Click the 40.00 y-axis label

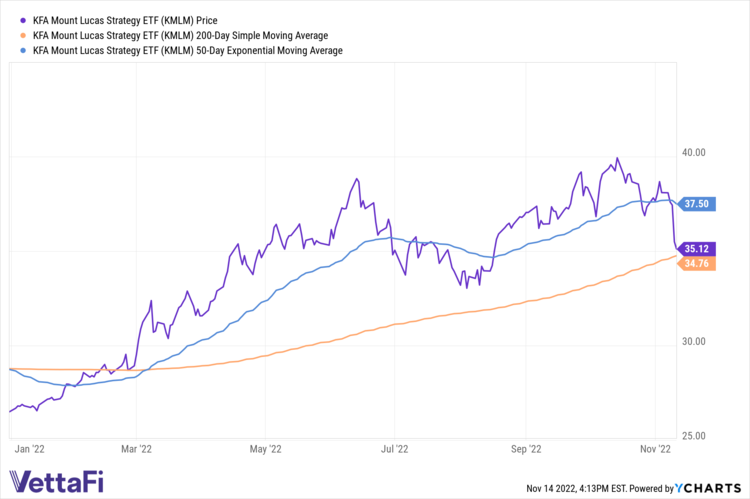[x=693, y=152]
